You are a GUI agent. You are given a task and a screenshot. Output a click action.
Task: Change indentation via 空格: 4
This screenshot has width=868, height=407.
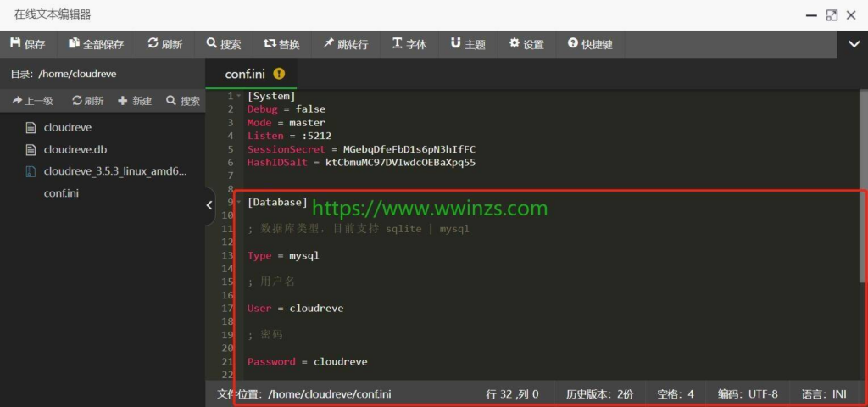click(x=676, y=394)
